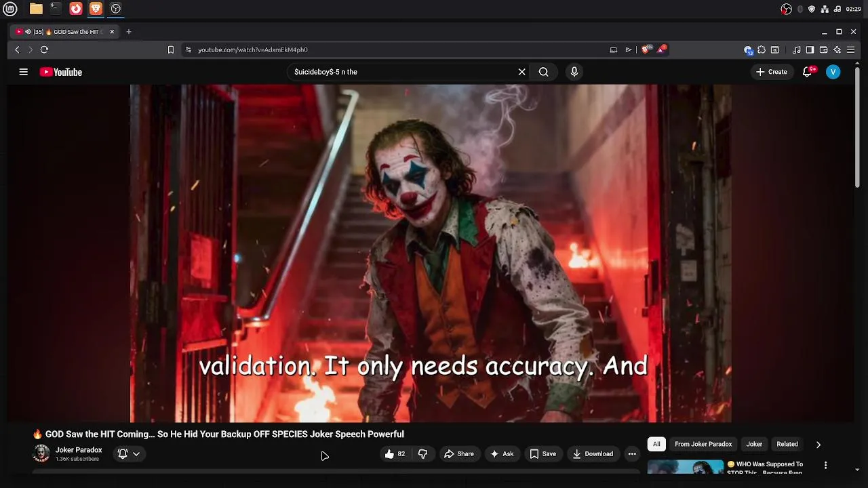Run search with the magnifier button
The height and width of the screenshot is (488, 868).
tap(544, 72)
